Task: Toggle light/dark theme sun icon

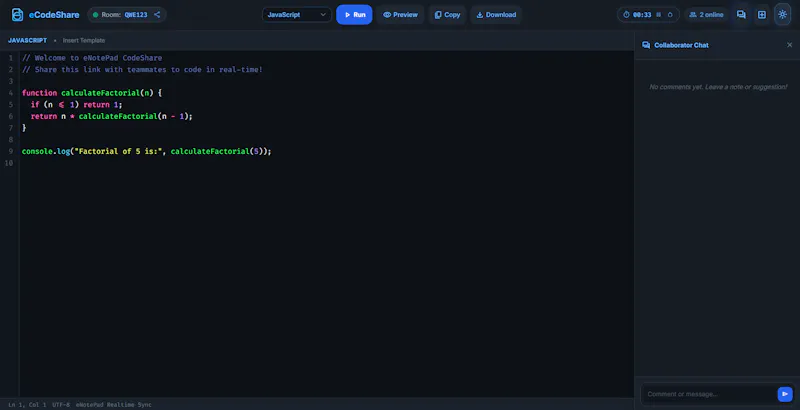Action: coord(782,15)
